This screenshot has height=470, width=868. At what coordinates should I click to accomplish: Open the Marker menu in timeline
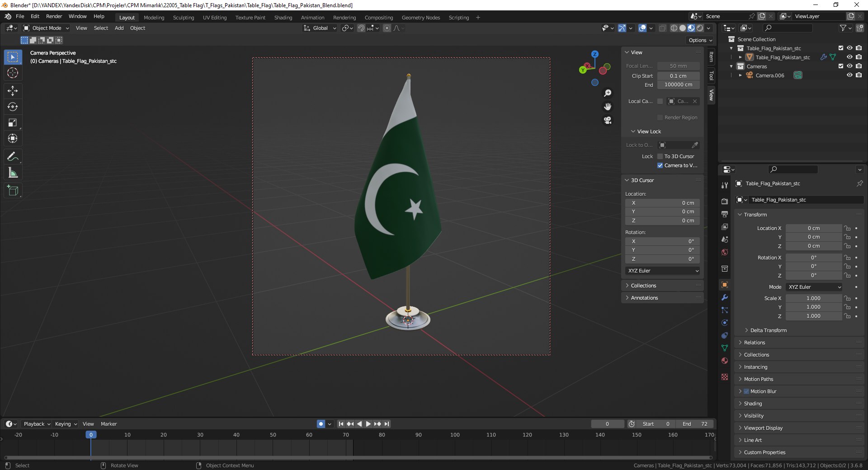108,424
